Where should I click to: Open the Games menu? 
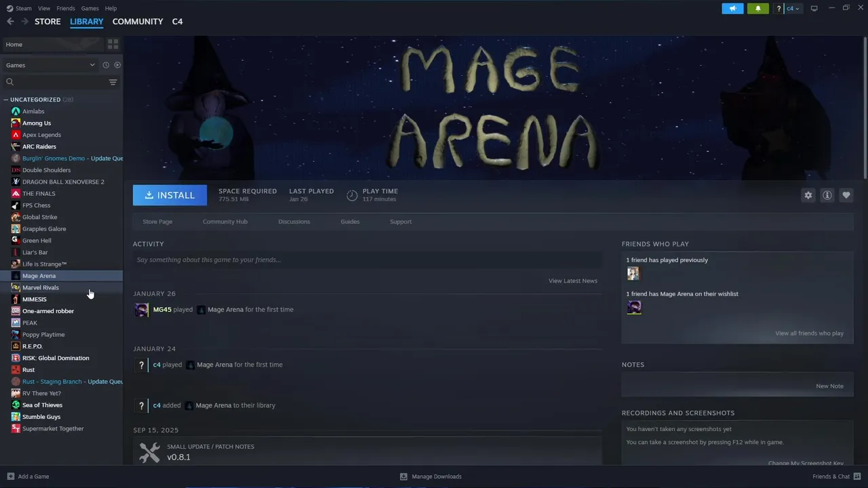click(90, 8)
